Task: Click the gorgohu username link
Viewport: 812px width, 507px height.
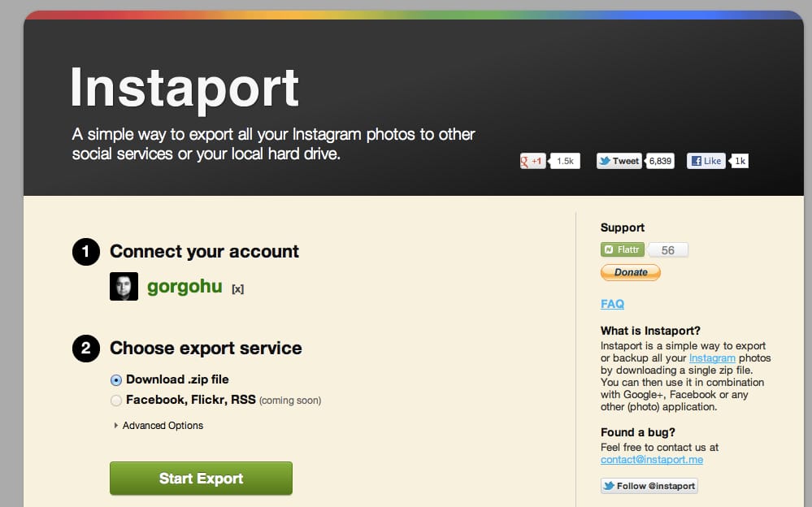Action: 185,286
